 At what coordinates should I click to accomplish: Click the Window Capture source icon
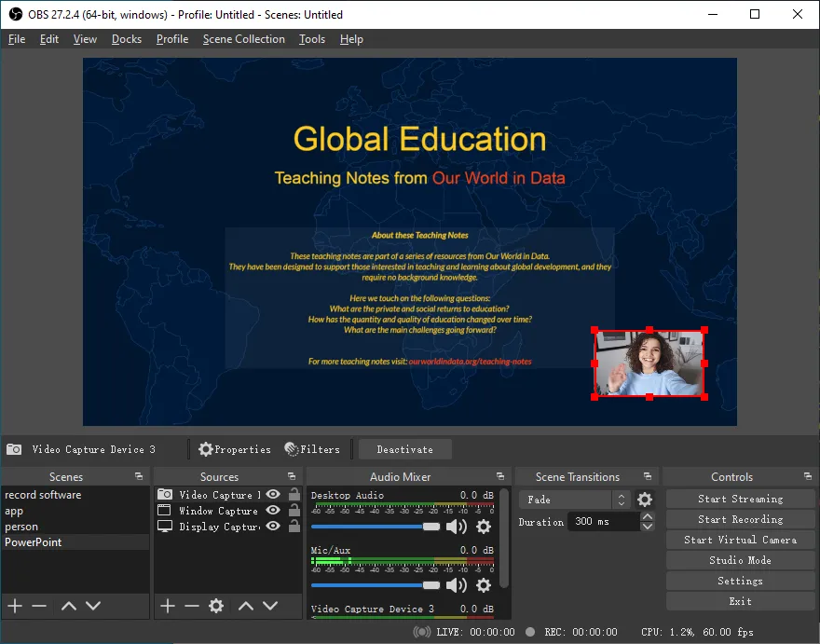164,510
